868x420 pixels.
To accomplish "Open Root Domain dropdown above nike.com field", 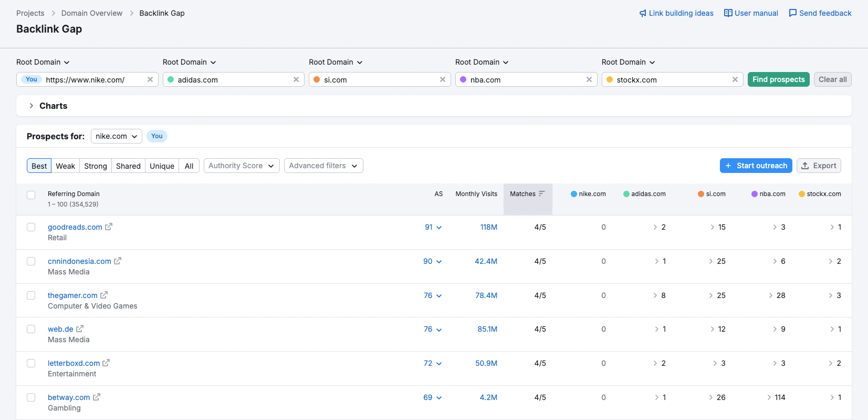I will (43, 62).
